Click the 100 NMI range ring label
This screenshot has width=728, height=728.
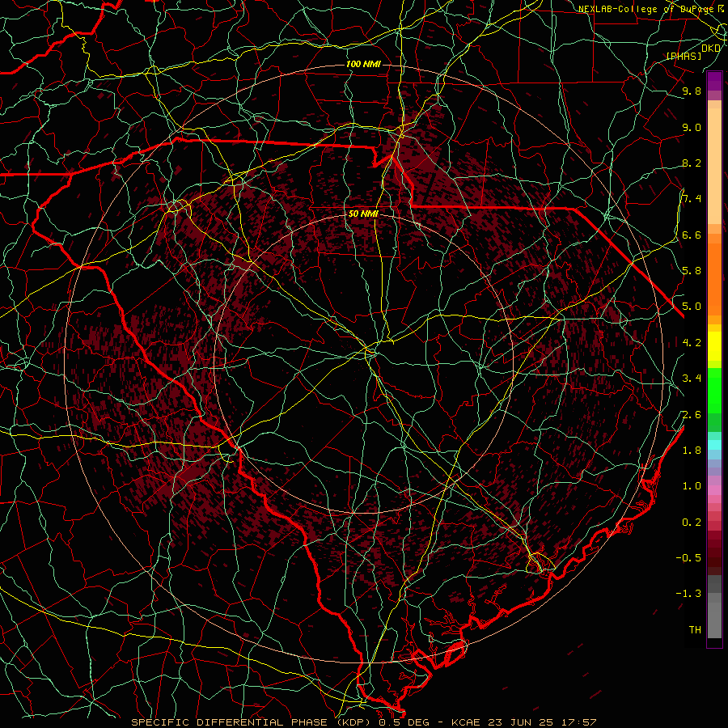coord(363,64)
